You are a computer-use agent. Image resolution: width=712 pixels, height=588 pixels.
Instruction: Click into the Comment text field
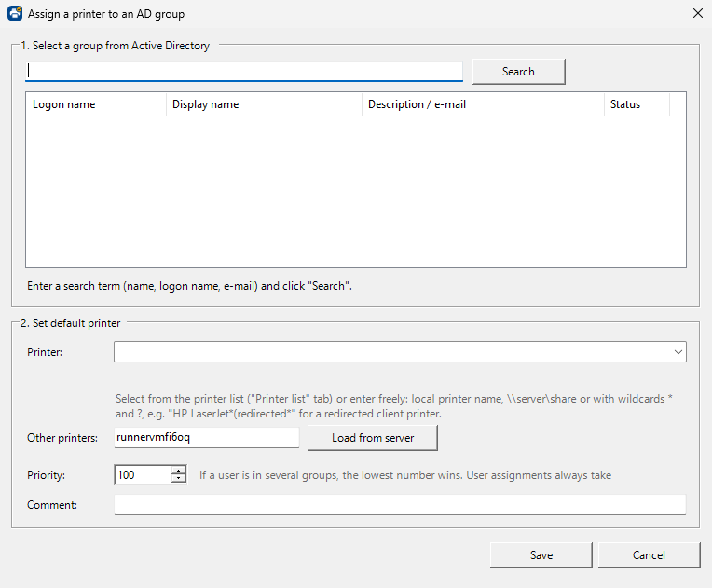(400, 505)
